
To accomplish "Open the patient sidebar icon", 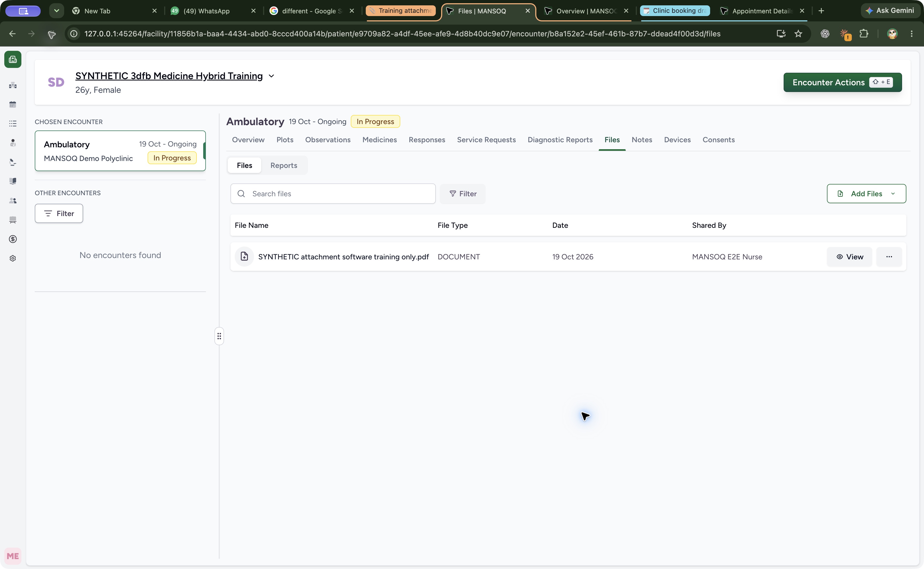I will (13, 143).
